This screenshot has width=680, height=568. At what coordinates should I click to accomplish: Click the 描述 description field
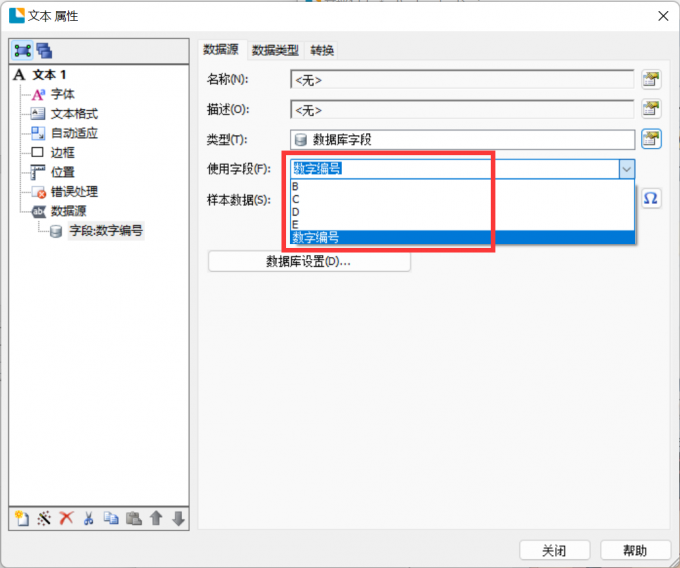[x=462, y=110]
